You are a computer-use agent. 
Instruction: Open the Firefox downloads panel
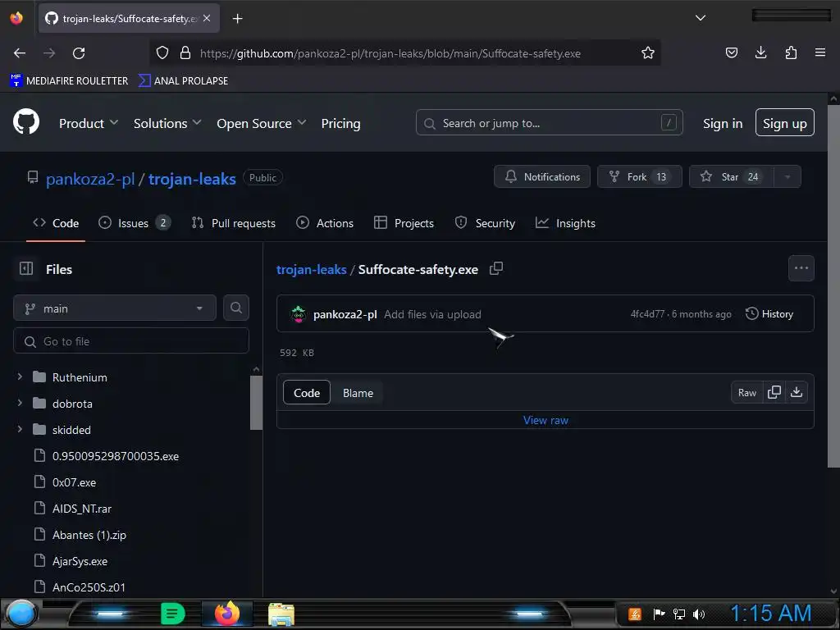[x=760, y=52]
